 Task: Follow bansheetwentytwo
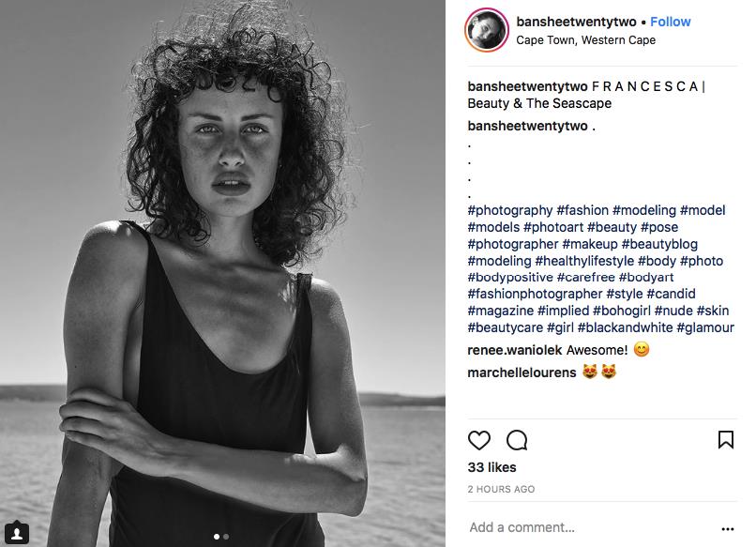tap(671, 22)
